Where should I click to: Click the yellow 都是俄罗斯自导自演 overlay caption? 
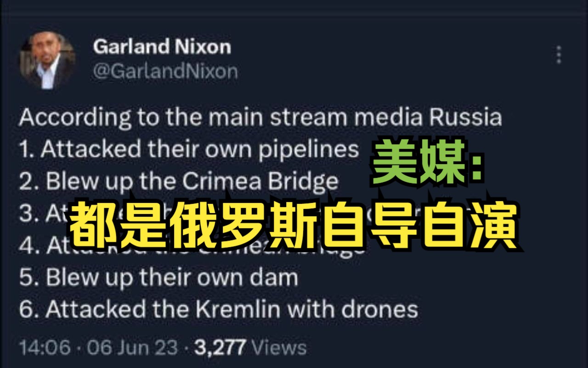(x=294, y=224)
